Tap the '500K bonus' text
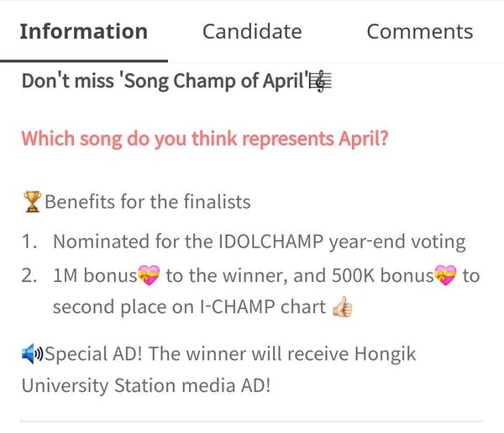This screenshot has width=504, height=433. click(x=382, y=275)
